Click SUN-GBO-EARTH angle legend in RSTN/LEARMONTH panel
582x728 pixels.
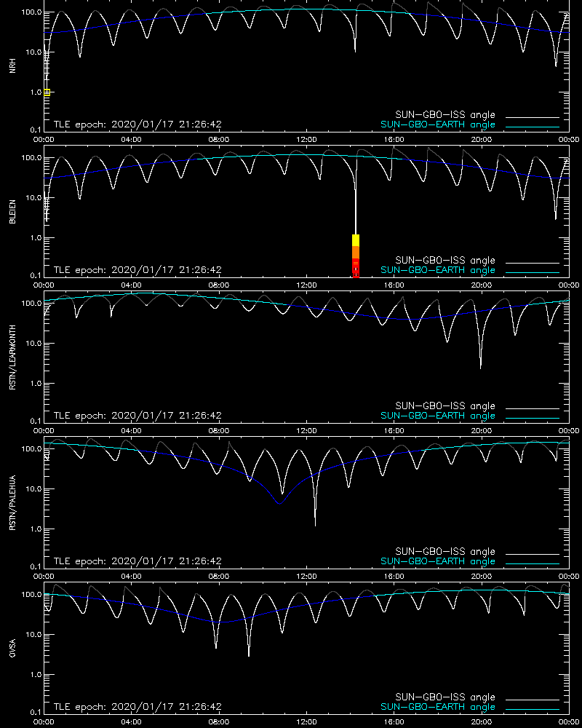pyautogui.click(x=438, y=416)
